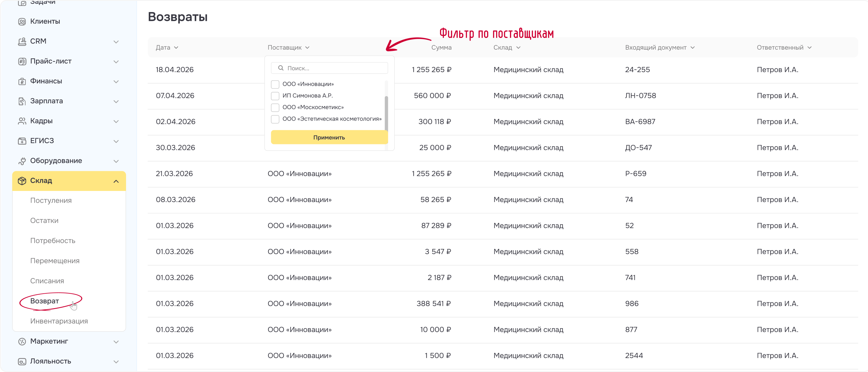Click the Финансы sidebar icon
Screen dimensions: 868x372
pos(22,81)
